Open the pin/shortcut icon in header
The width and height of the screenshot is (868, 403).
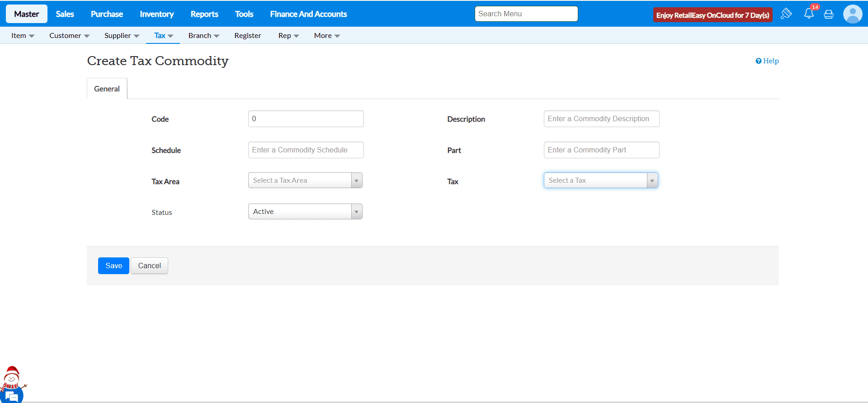click(786, 14)
